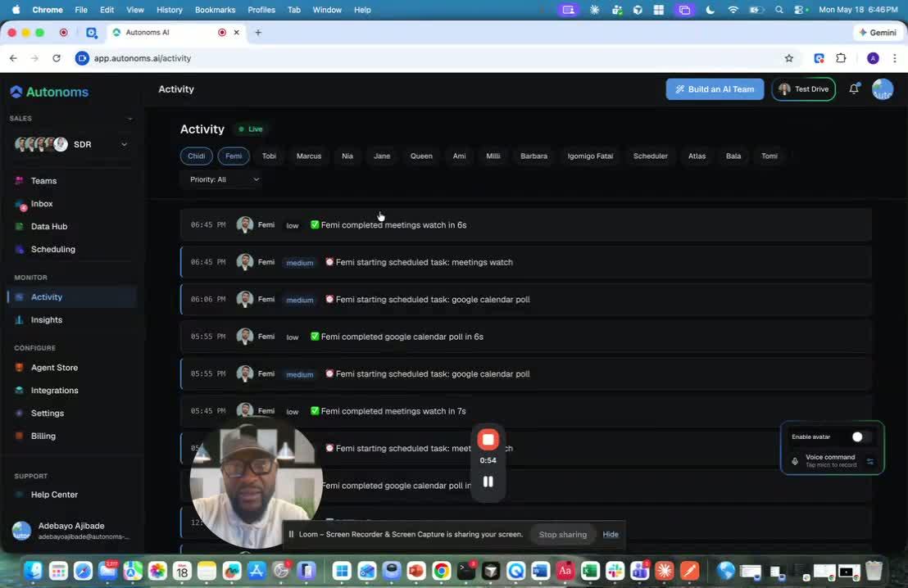
Task: Collapse the SALES section chevron
Action: pos(129,119)
